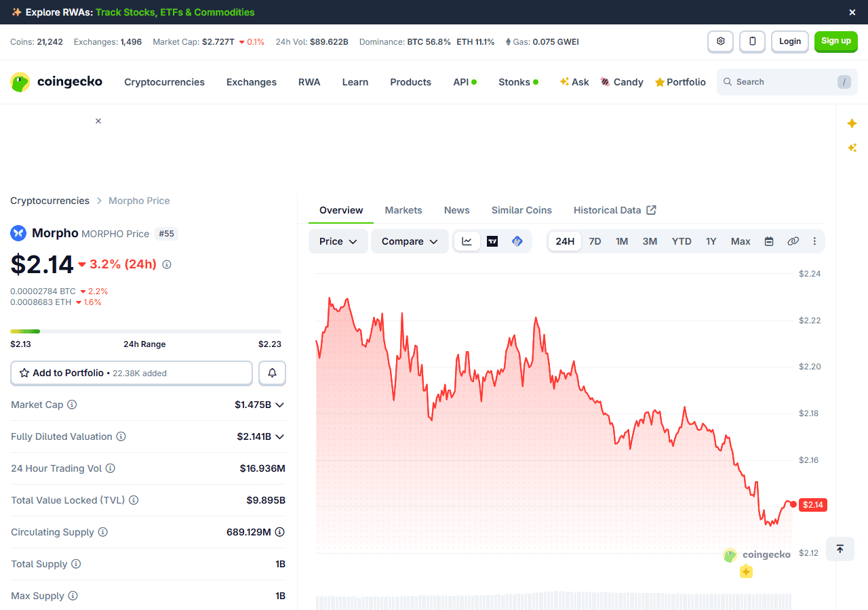This screenshot has width=868, height=610.
Task: Click the mobile app phone icon
Action: (x=752, y=41)
